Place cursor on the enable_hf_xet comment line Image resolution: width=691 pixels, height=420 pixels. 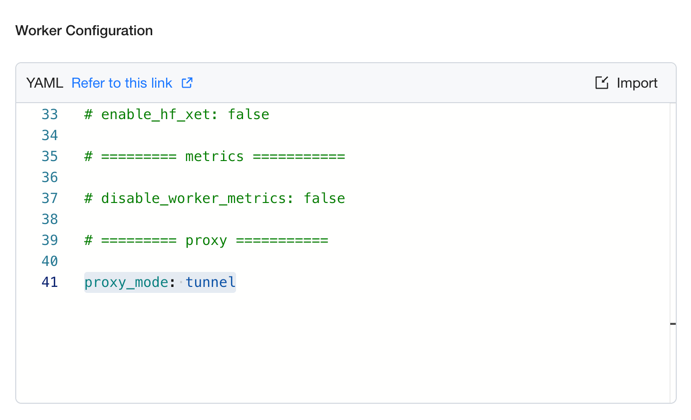177,115
